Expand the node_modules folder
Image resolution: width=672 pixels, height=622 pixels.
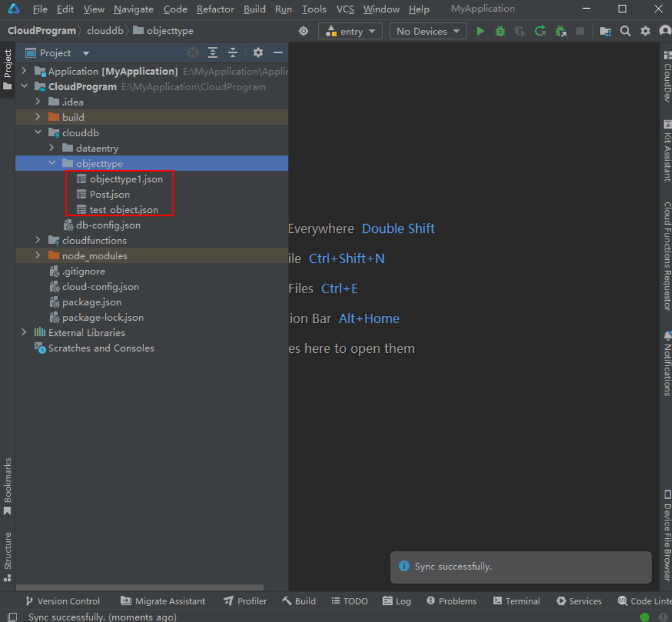coord(37,256)
